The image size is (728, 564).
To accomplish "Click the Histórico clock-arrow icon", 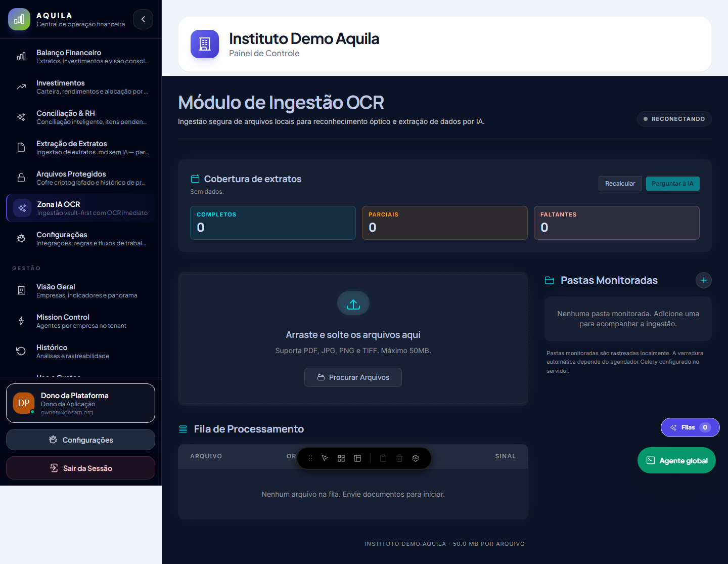I will click(x=21, y=351).
